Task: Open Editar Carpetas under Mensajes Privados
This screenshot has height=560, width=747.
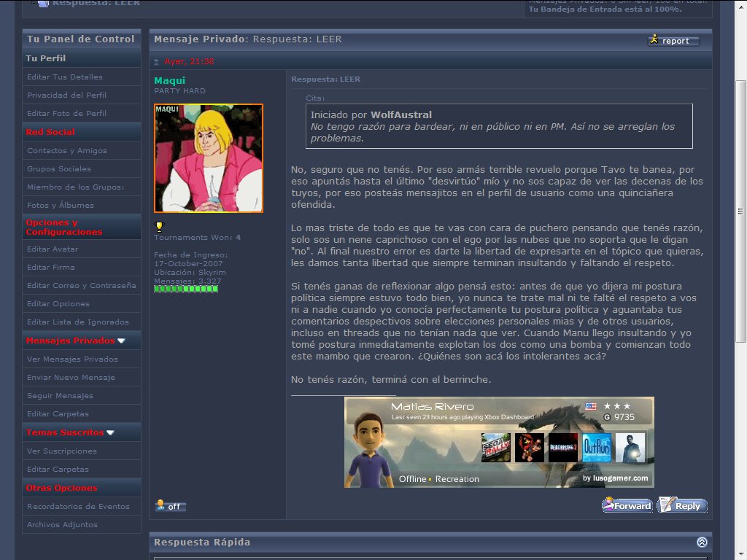Action: point(58,414)
